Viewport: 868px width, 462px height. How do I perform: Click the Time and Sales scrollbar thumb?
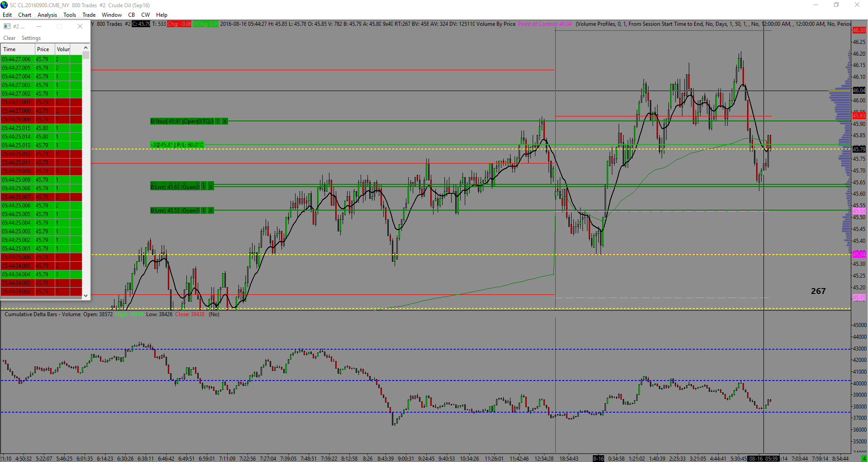click(86, 55)
